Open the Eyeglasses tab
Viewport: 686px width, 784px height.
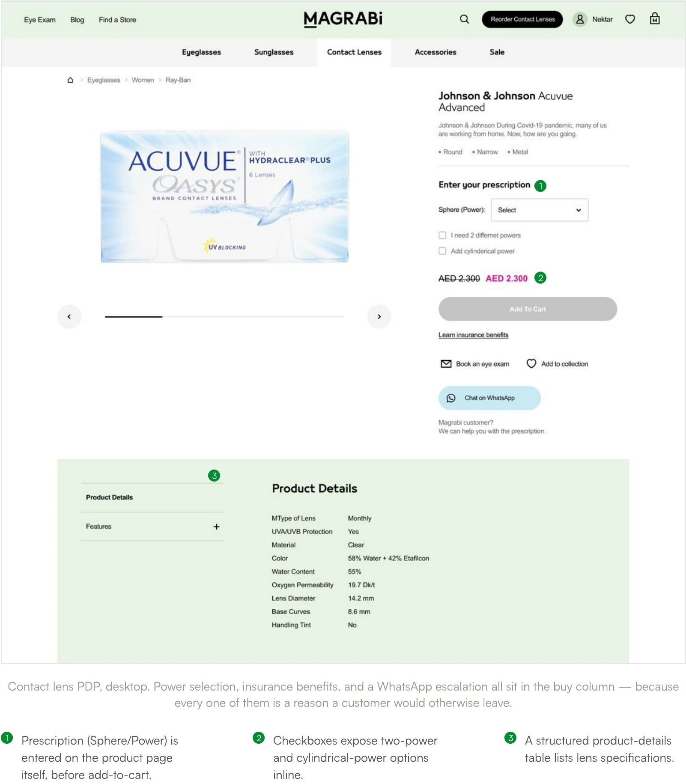pos(201,52)
